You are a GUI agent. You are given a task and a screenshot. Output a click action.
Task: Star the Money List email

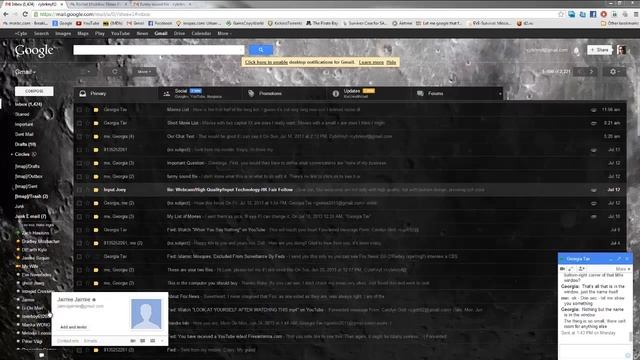click(87, 110)
